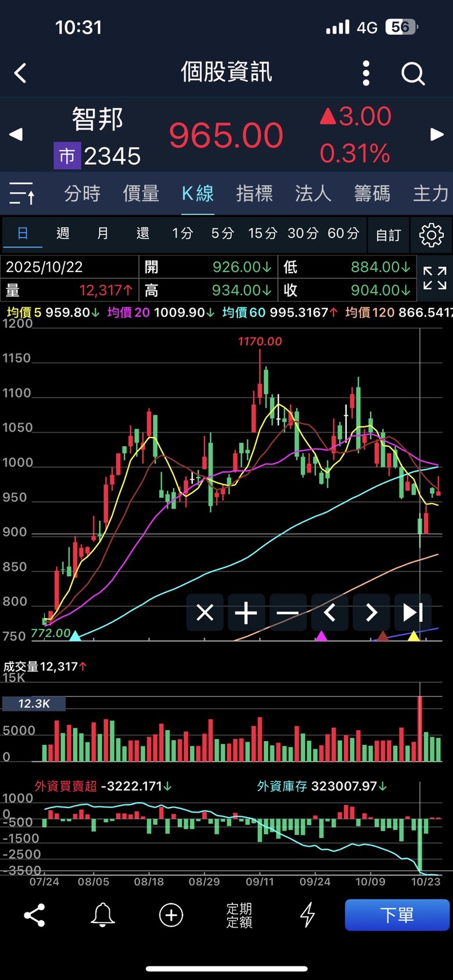
Task: Open the sort list icon beside 分時
Action: [x=22, y=193]
